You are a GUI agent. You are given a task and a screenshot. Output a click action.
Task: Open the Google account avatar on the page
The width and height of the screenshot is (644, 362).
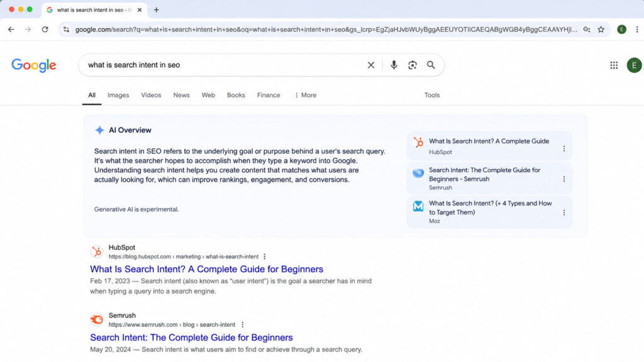coord(634,65)
